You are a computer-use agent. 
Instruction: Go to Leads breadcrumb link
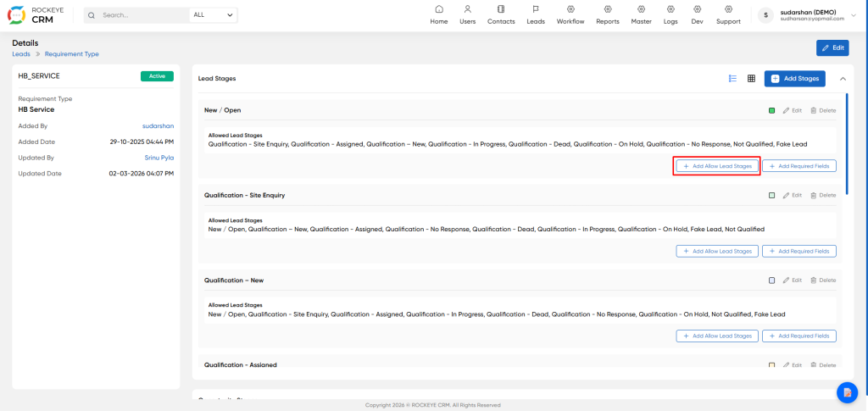[x=21, y=54]
